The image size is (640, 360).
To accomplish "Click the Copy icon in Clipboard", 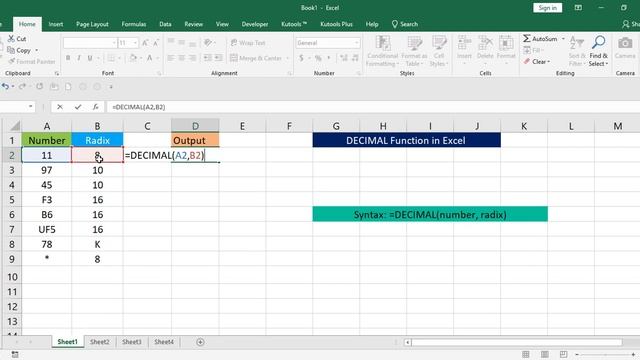I will pyautogui.click(x=11, y=50).
